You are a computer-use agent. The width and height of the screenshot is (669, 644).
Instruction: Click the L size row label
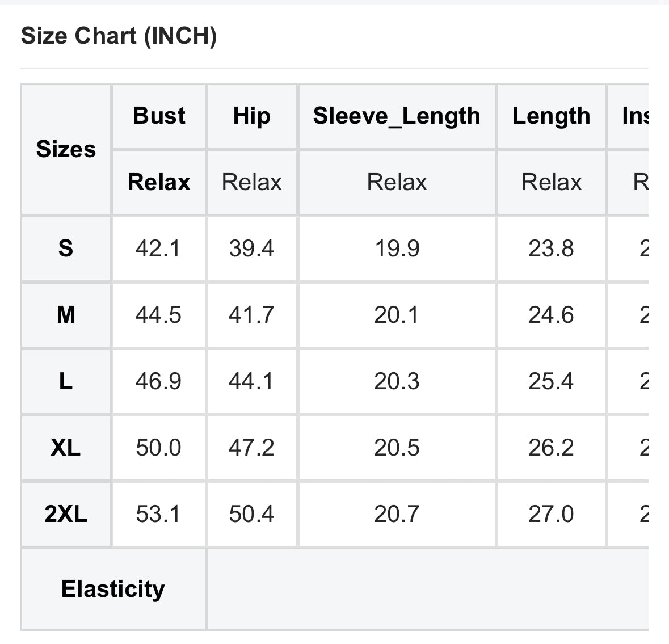pyautogui.click(x=66, y=381)
